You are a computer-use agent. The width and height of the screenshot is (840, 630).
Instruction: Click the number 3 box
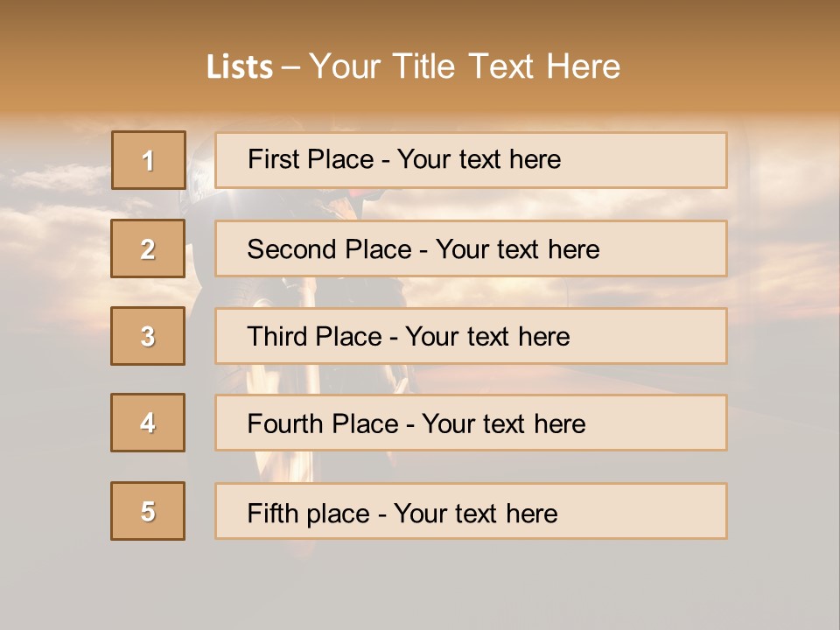click(148, 336)
